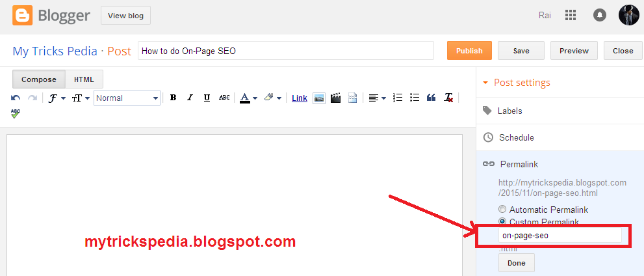644x276 pixels.
Task: Open Google apps grid icon
Action: coord(571,16)
